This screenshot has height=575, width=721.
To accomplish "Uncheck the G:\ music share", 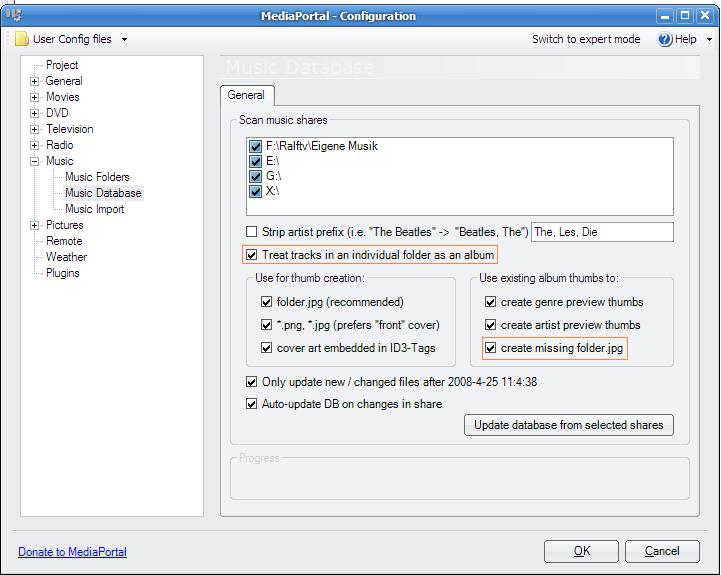I will tap(255, 176).
